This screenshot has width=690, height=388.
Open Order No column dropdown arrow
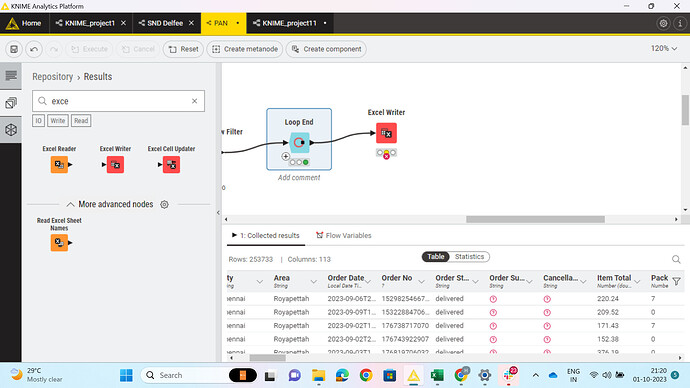[421, 282]
